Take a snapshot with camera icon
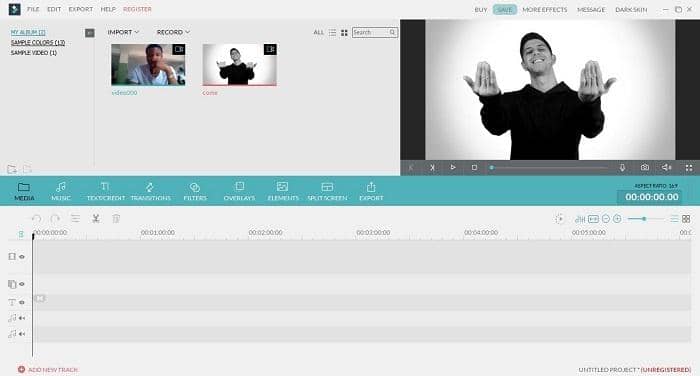 [645, 167]
